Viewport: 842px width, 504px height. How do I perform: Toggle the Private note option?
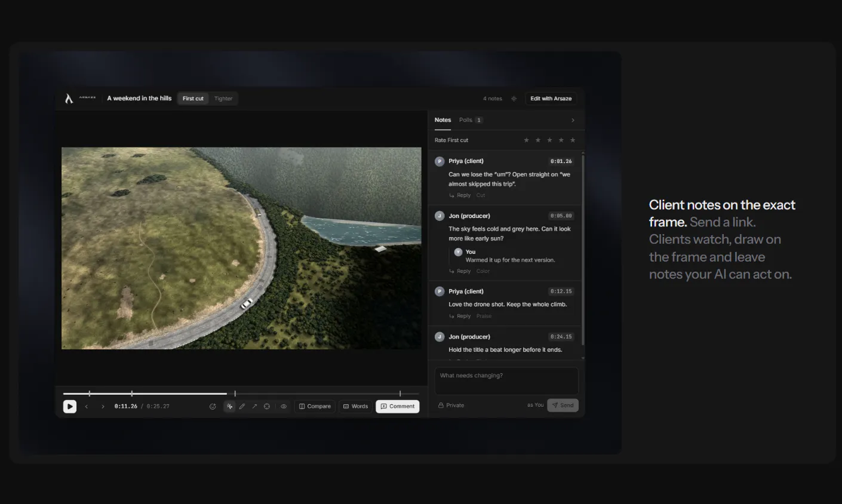(451, 405)
